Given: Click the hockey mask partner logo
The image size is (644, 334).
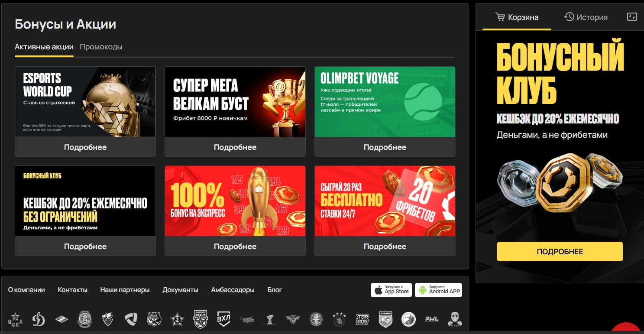Looking at the screenshot, I should click(455, 319).
